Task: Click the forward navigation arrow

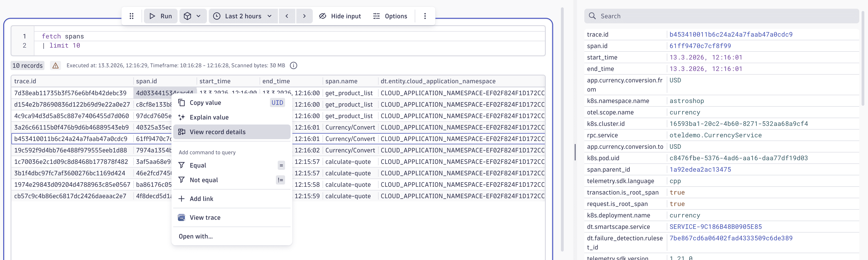Action: [x=304, y=16]
